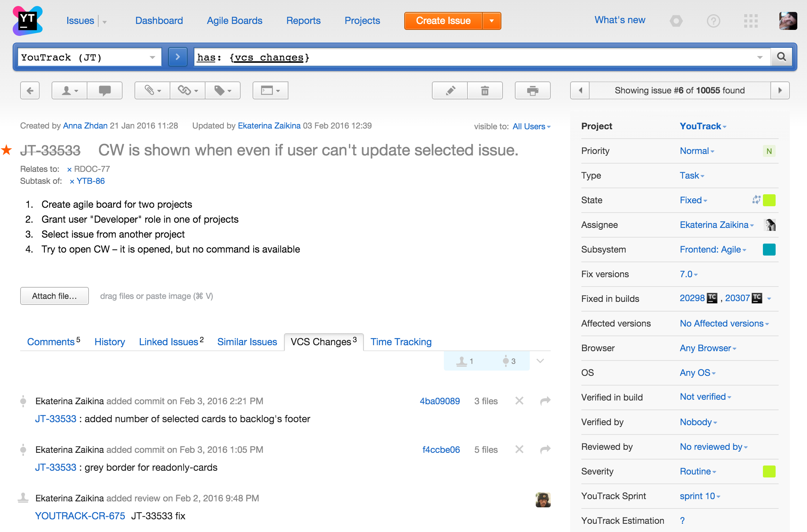Open the command window toolbar menu
807x532 pixels.
pyautogui.click(x=270, y=90)
